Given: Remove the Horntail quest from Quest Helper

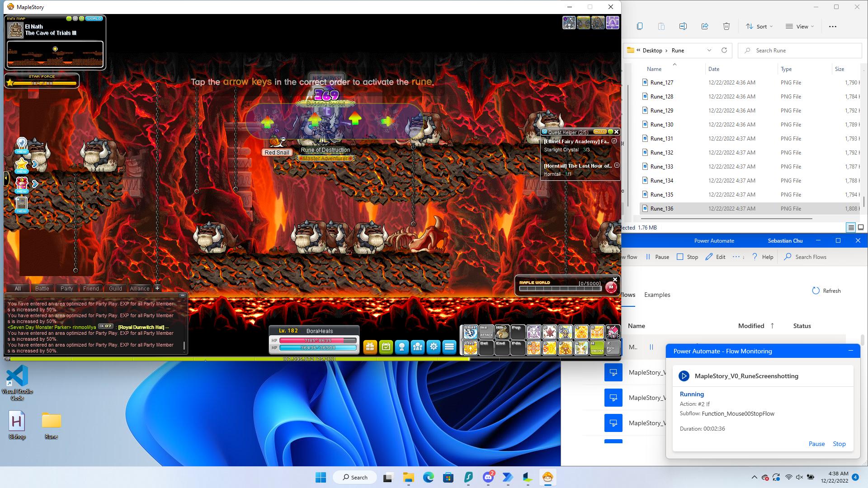Looking at the screenshot, I should coord(617,165).
